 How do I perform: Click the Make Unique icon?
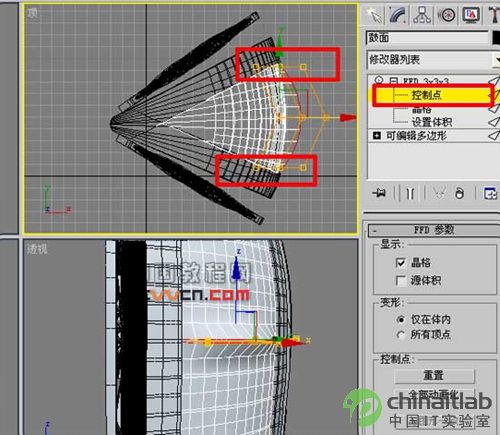pyautogui.click(x=439, y=193)
